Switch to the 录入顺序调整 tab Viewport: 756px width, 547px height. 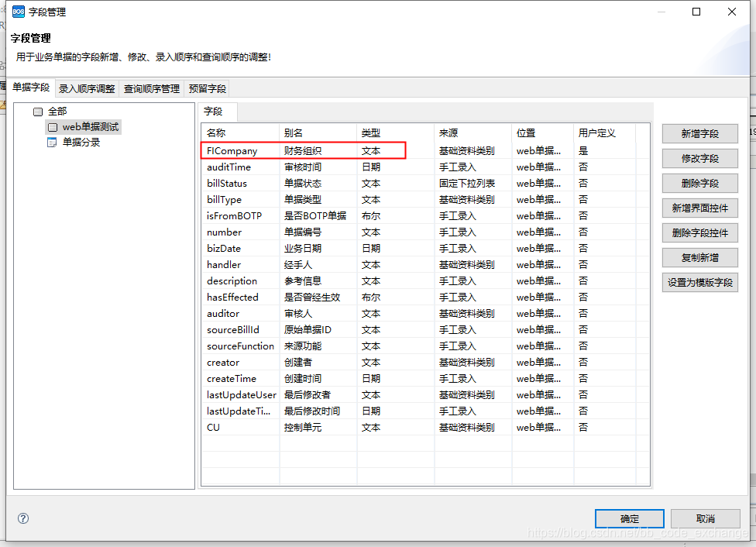87,89
